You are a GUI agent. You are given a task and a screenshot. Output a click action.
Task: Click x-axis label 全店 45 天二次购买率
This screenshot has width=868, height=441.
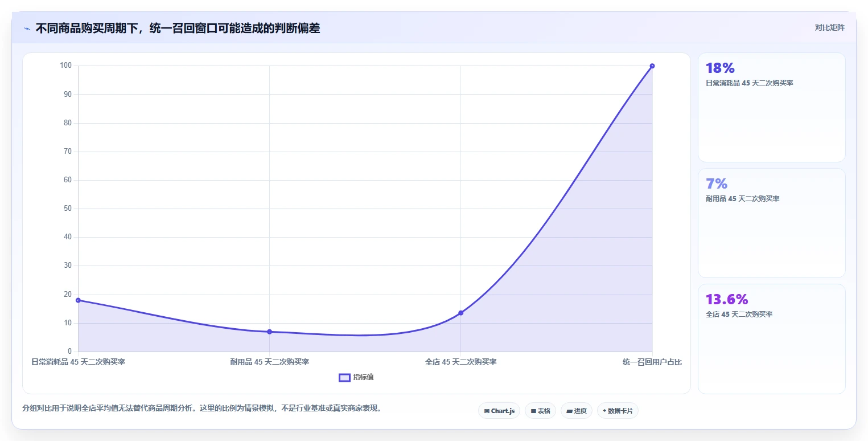click(460, 362)
